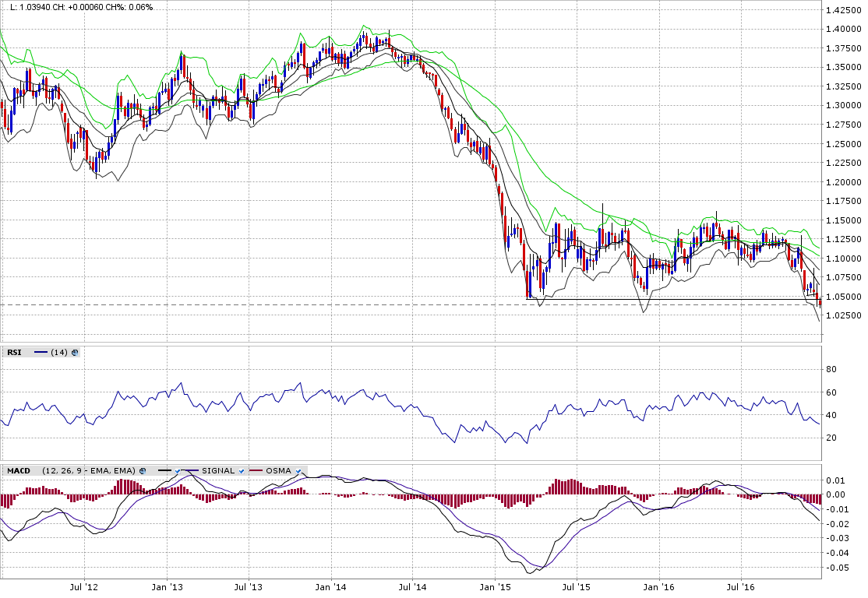
Task: Click the OSMA red color swatch
Action: pos(256,471)
